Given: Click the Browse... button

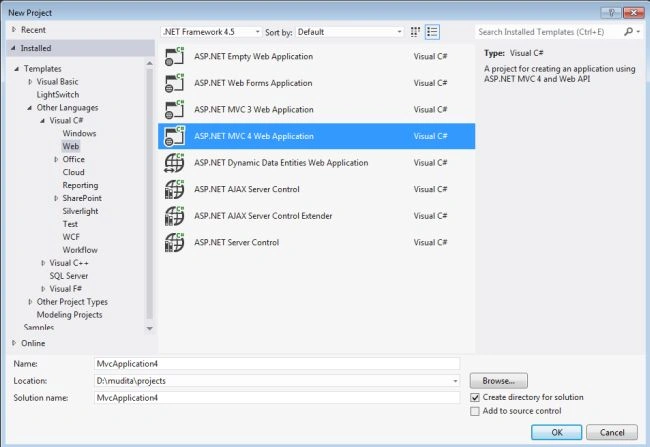Looking at the screenshot, I should click(499, 381).
